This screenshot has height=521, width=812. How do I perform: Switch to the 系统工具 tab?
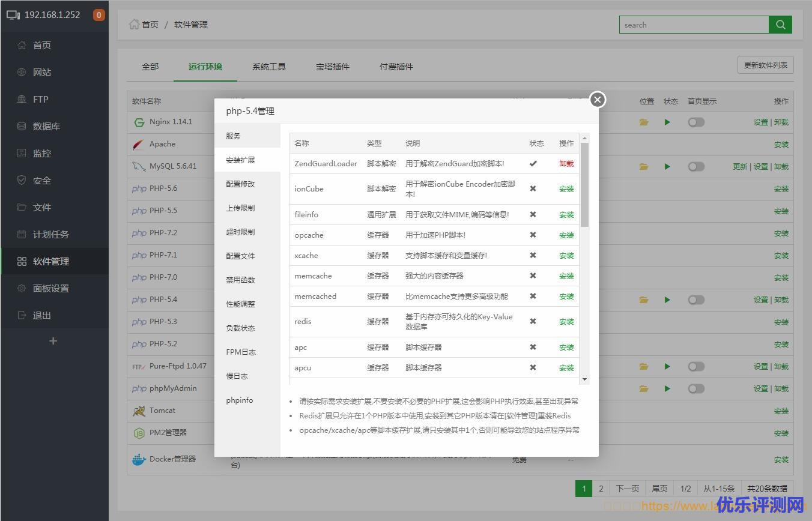click(269, 67)
